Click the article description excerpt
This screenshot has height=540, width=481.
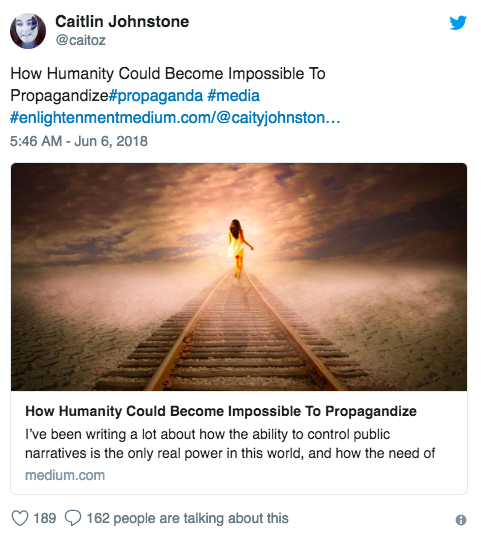click(x=230, y=444)
